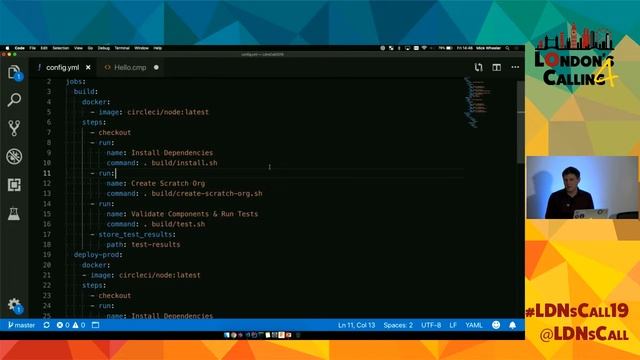Open the Edit menu
Image resolution: width=640 pixels, height=360 pixels.
pyautogui.click(x=44, y=48)
